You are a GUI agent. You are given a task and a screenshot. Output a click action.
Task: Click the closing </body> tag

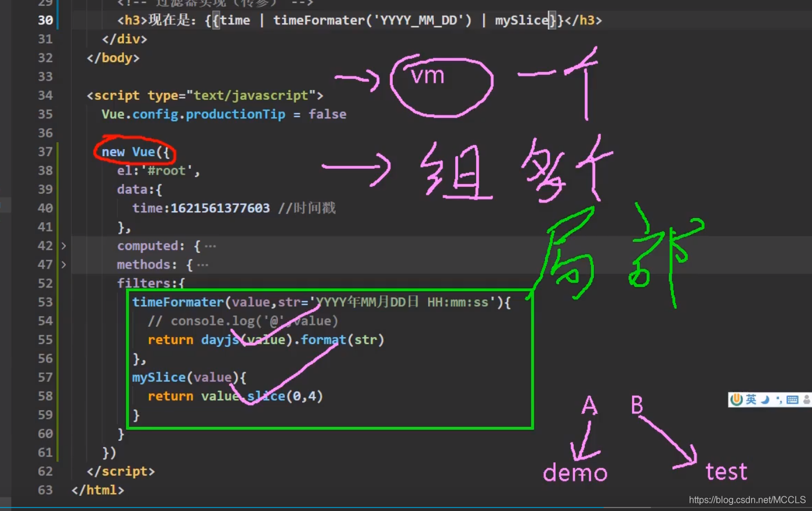point(113,58)
